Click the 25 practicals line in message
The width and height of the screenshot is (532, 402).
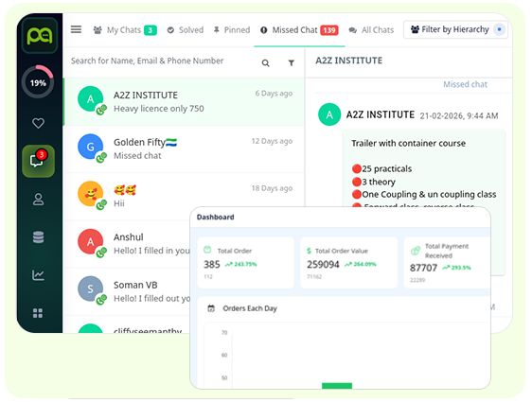(x=382, y=168)
